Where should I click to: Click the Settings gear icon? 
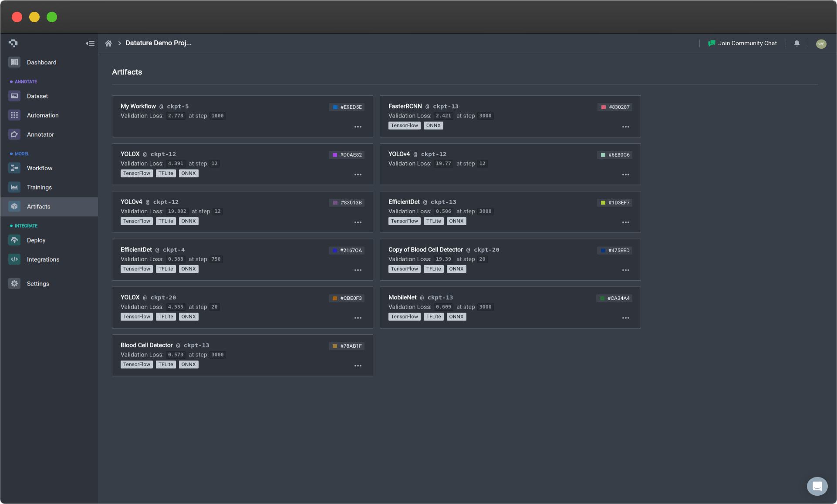coord(14,283)
